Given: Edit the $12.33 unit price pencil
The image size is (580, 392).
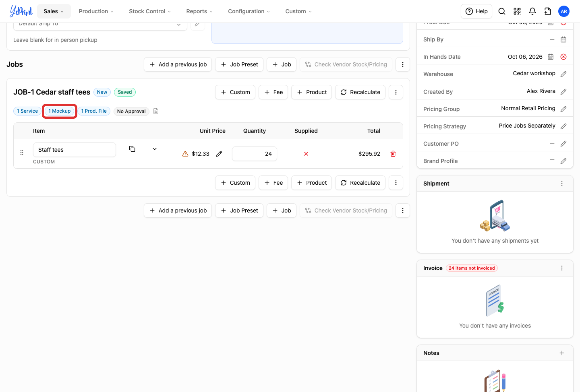Looking at the screenshot, I should 219,154.
